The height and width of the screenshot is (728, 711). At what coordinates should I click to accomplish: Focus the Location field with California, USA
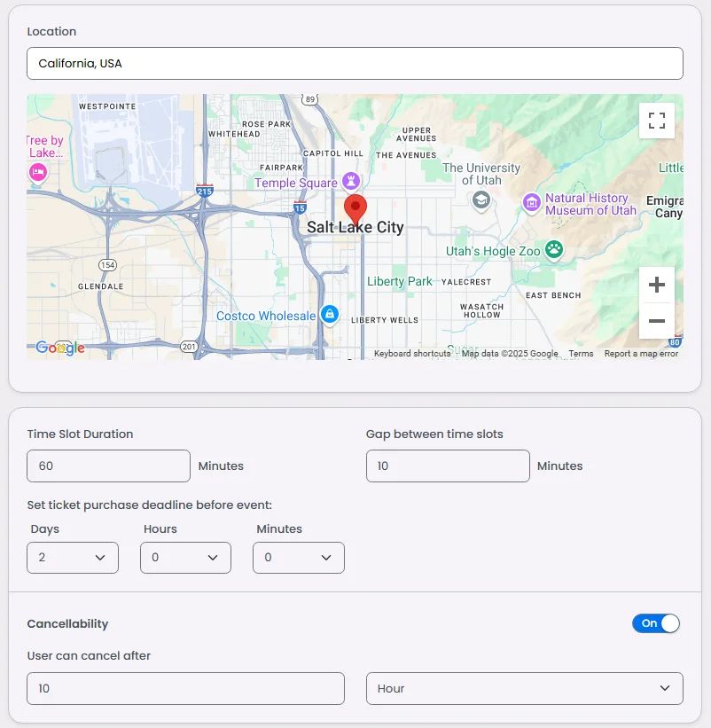pos(355,63)
